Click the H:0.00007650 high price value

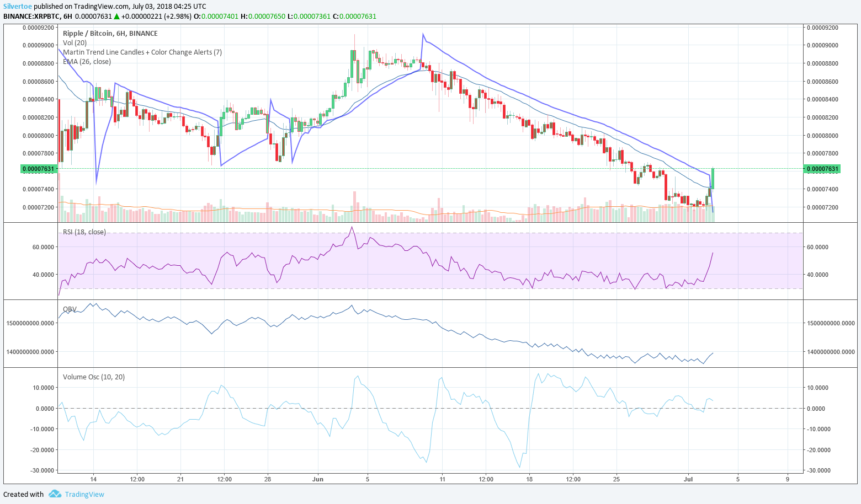coord(263,17)
